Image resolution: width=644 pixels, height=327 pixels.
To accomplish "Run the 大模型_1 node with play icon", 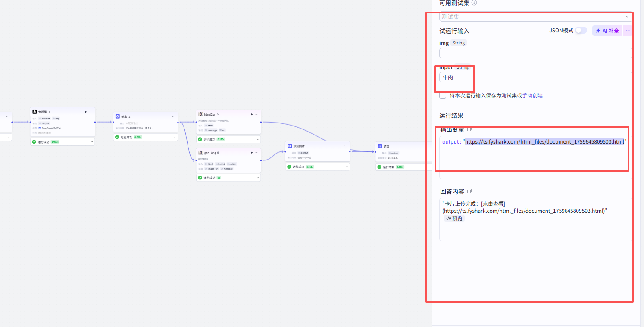I will click(86, 112).
